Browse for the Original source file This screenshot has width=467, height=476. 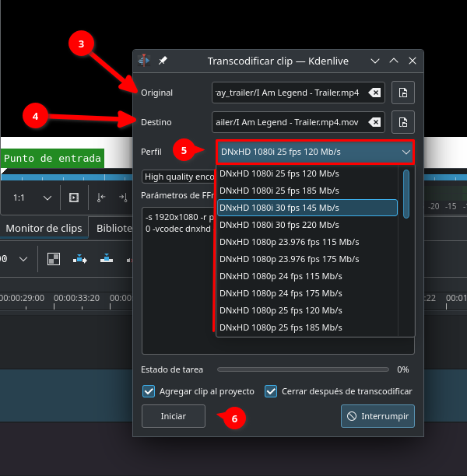[403, 93]
